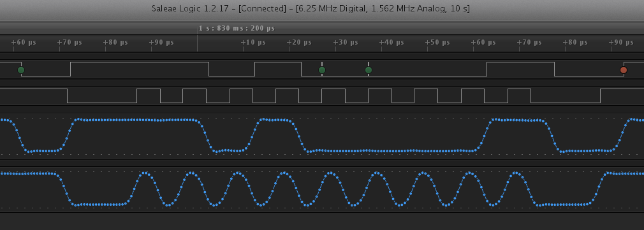The width and height of the screenshot is (644, 230).
Task: Click the +20 µs ruler label
Action: 299,42
